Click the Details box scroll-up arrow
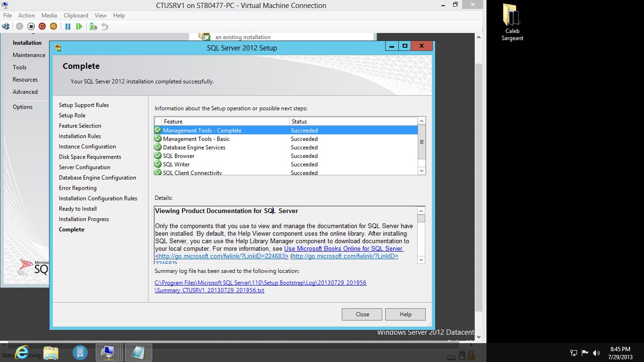The height and width of the screenshot is (362, 644). pos(421,211)
